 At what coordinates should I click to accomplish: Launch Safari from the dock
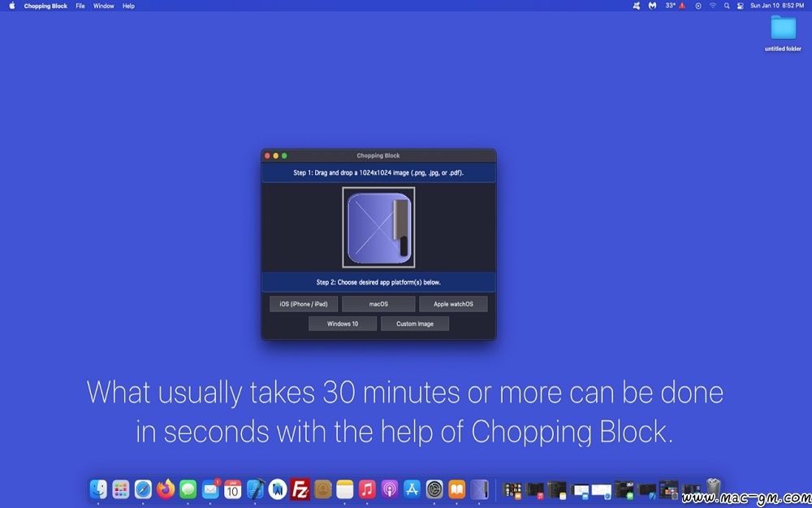click(143, 488)
